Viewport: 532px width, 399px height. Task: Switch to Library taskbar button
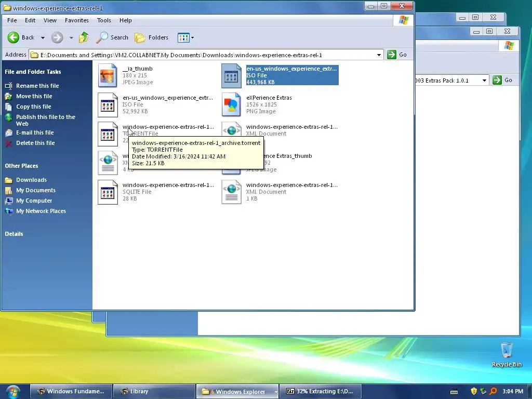[154, 391]
